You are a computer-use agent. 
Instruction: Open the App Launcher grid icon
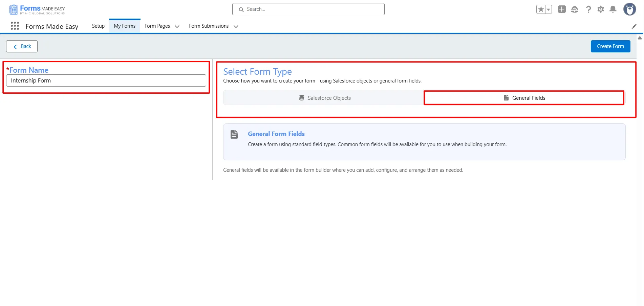point(15,26)
